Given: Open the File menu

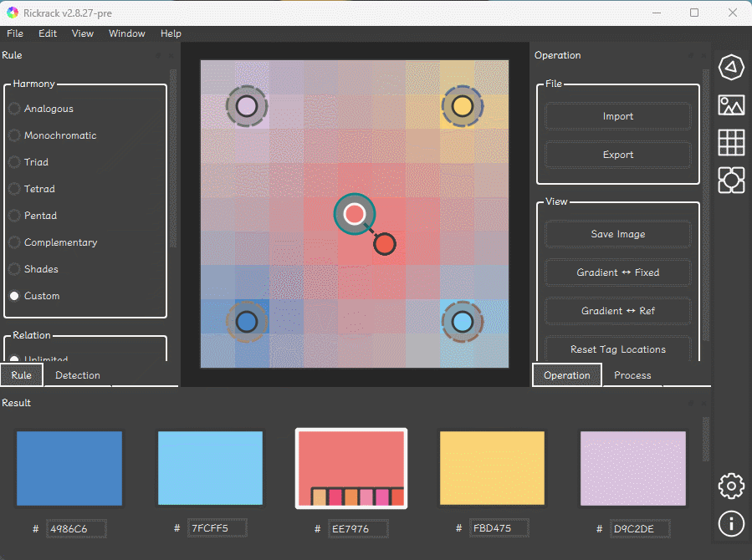Looking at the screenshot, I should [15, 33].
